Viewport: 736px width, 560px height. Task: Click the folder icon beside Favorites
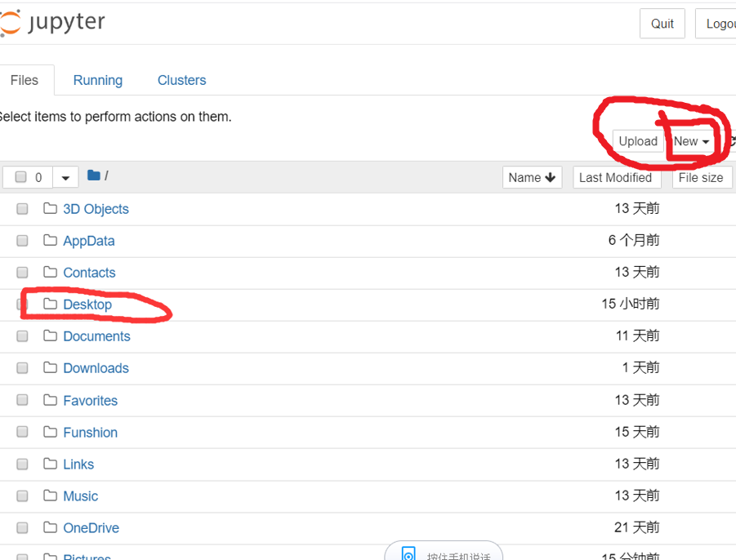point(50,400)
